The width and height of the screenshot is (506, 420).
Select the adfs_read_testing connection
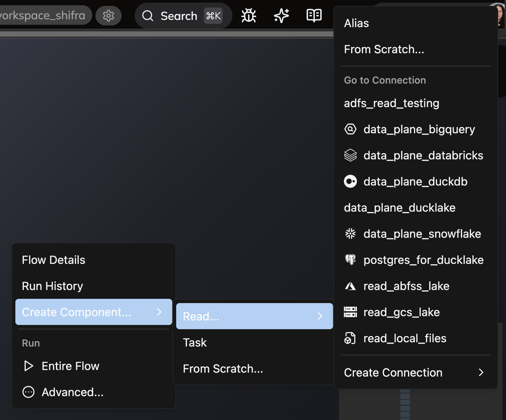[x=415, y=103]
